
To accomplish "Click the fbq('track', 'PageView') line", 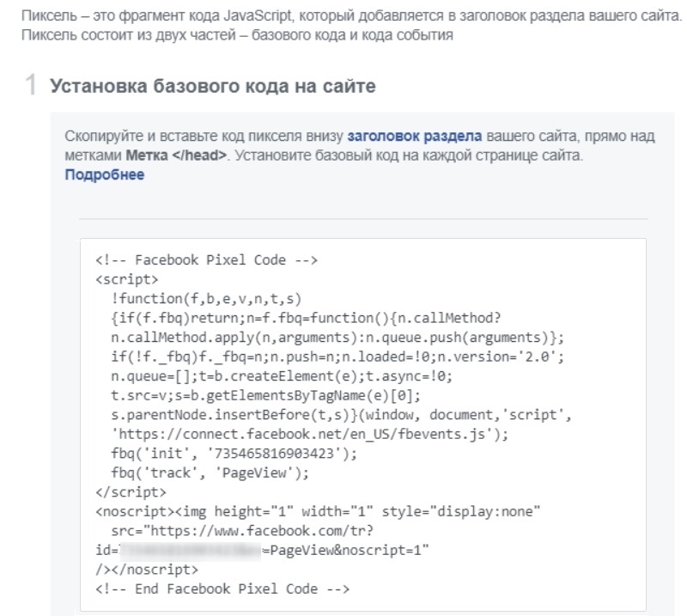I will (x=210, y=473).
